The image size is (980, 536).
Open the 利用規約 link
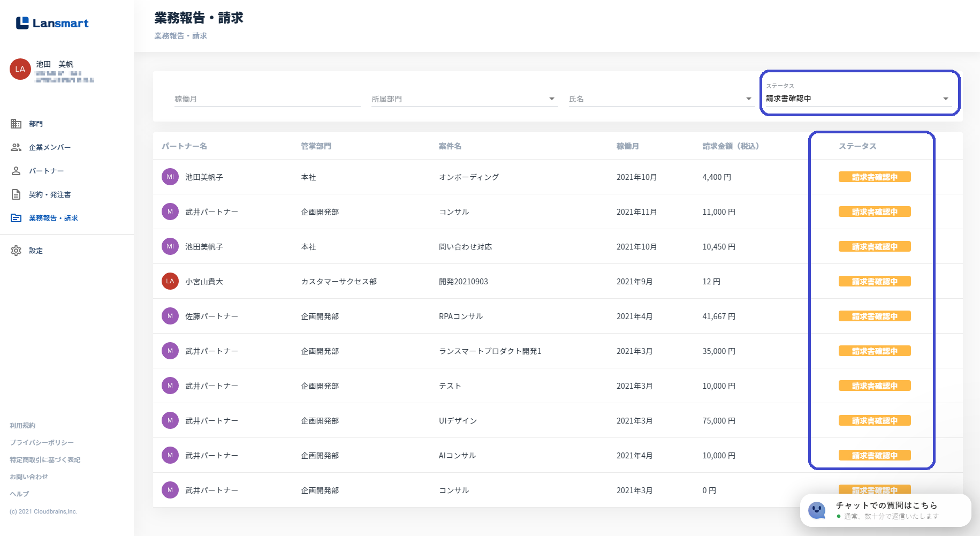pyautogui.click(x=22, y=425)
